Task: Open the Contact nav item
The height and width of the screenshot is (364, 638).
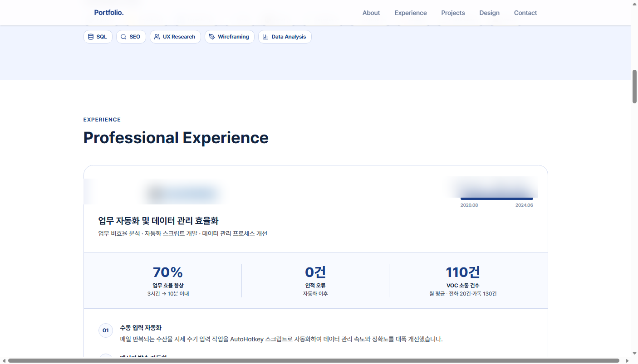Action: point(525,13)
